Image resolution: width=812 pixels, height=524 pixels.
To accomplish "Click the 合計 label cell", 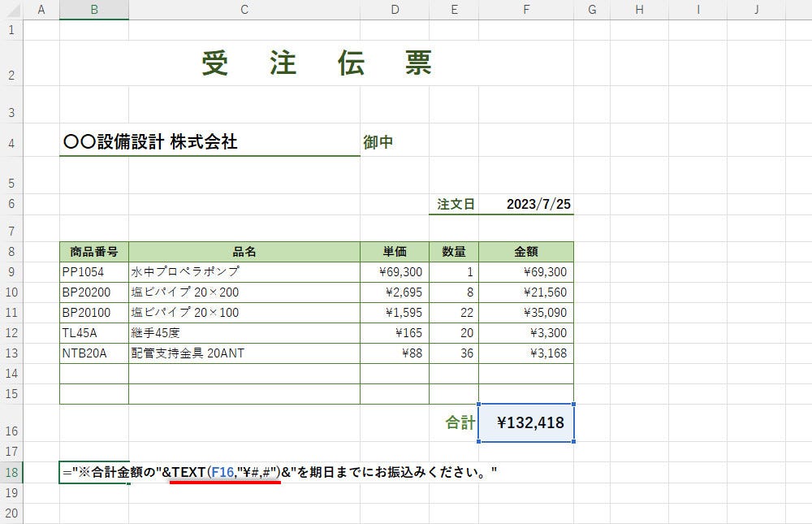I will coord(454,423).
